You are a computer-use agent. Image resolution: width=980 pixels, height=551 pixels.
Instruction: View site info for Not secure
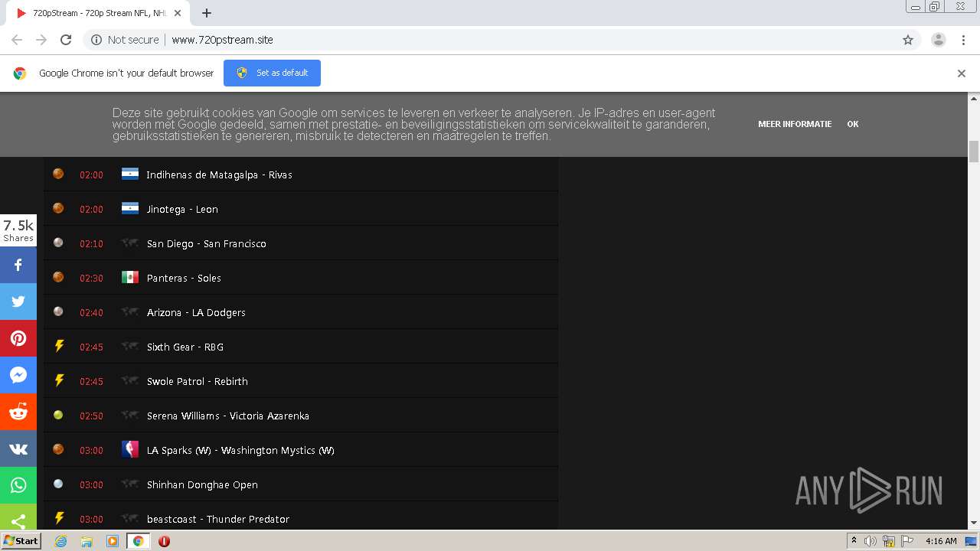pos(125,40)
